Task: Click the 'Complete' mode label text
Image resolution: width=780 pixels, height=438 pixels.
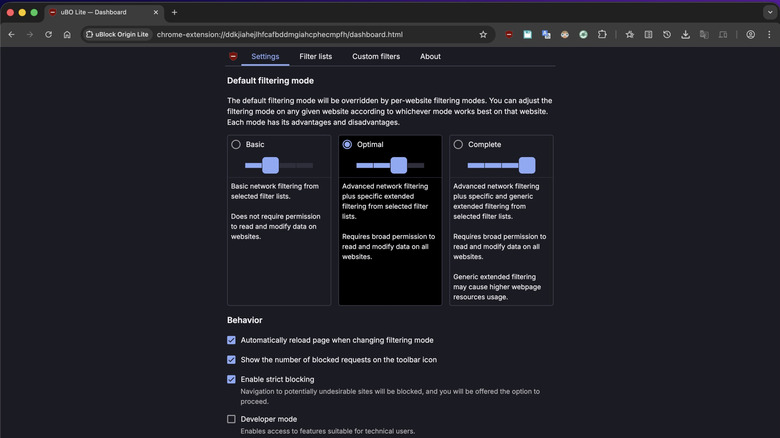Action: pos(485,144)
